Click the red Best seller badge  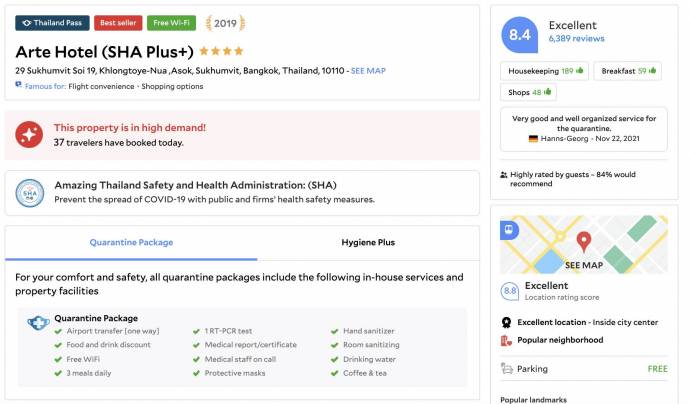[x=118, y=23]
